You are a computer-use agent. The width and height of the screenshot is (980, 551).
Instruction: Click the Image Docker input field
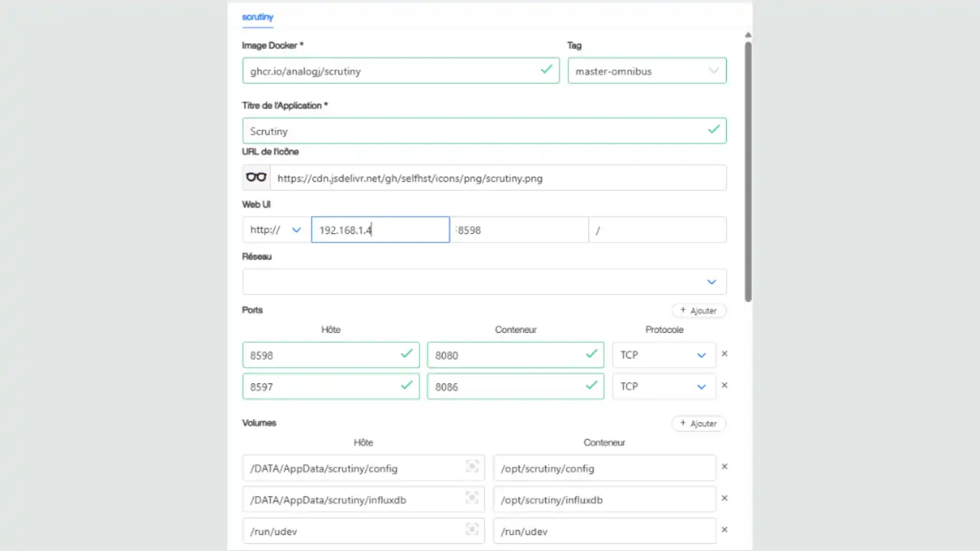coord(391,71)
